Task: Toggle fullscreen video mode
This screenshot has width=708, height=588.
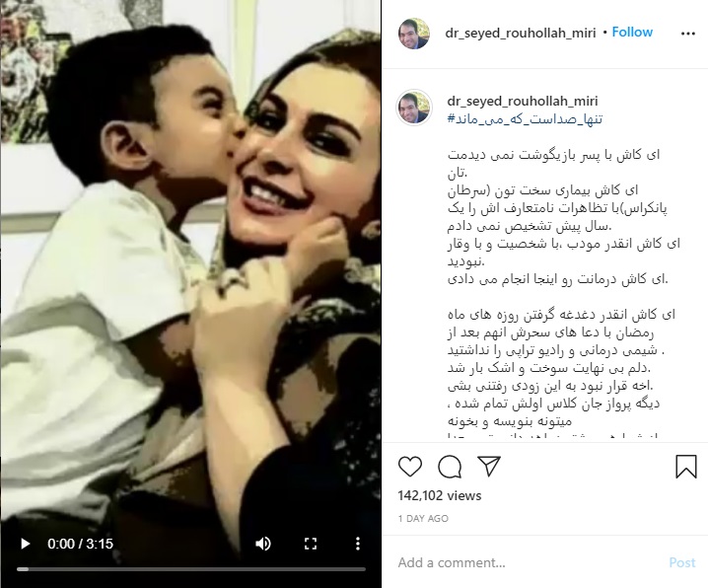Action: [311, 544]
